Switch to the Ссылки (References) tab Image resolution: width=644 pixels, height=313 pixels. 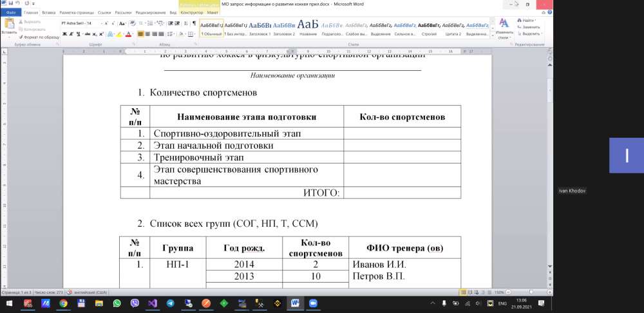(x=104, y=13)
